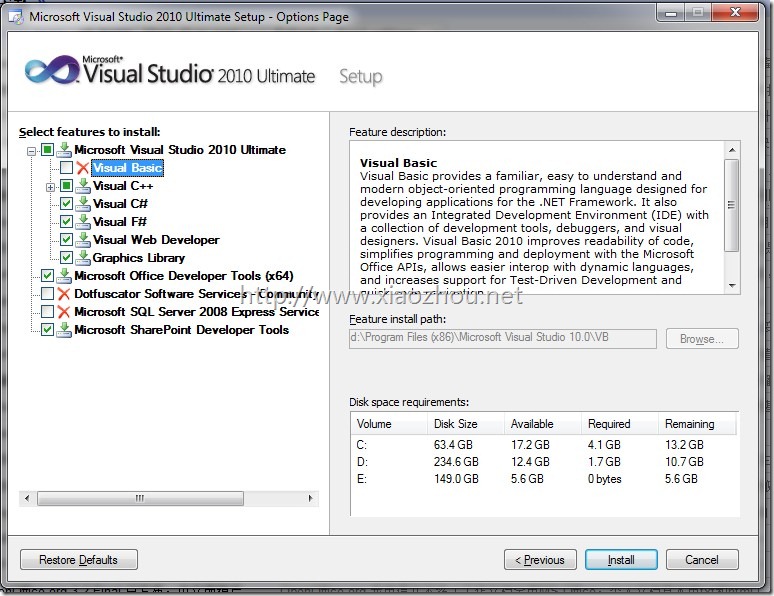Cancel the setup

point(702,559)
